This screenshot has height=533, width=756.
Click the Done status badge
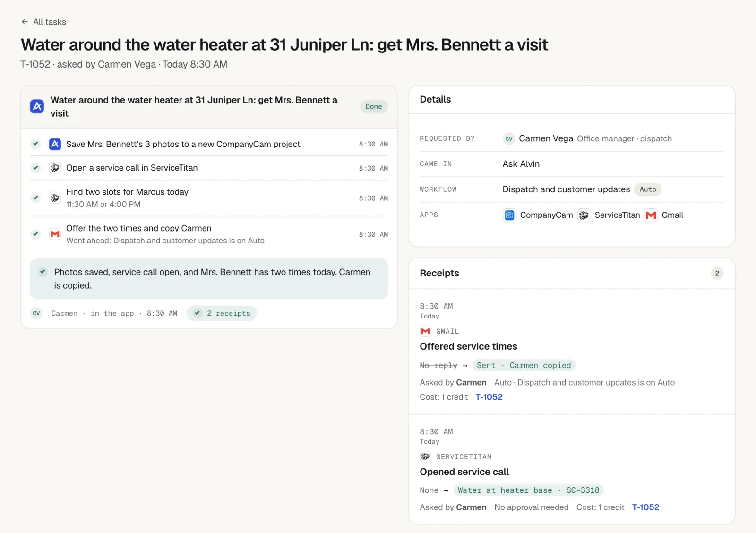coord(374,107)
